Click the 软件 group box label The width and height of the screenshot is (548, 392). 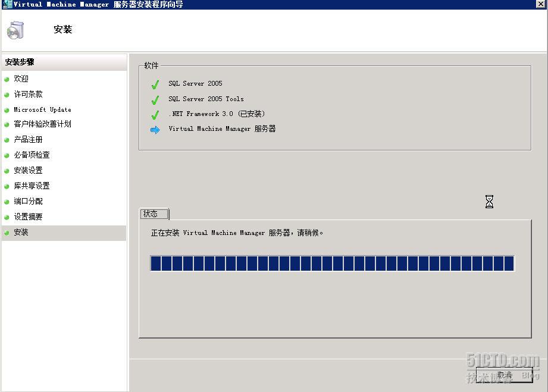tap(151, 65)
